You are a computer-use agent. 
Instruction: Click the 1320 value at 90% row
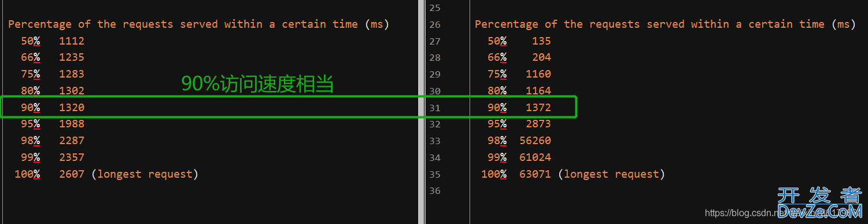click(72, 107)
